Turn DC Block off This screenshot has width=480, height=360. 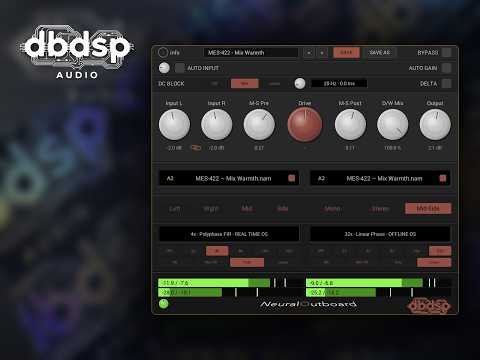pyautogui.click(x=215, y=83)
